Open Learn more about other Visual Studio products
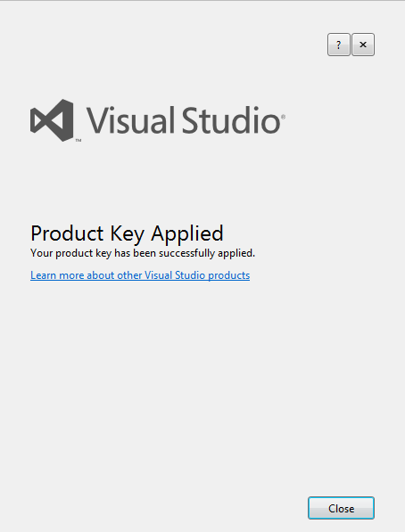The height and width of the screenshot is (532, 405). pos(140,275)
